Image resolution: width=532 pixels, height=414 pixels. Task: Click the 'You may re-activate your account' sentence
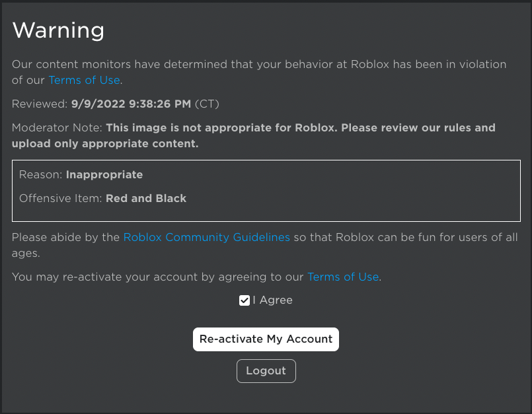pyautogui.click(x=196, y=277)
